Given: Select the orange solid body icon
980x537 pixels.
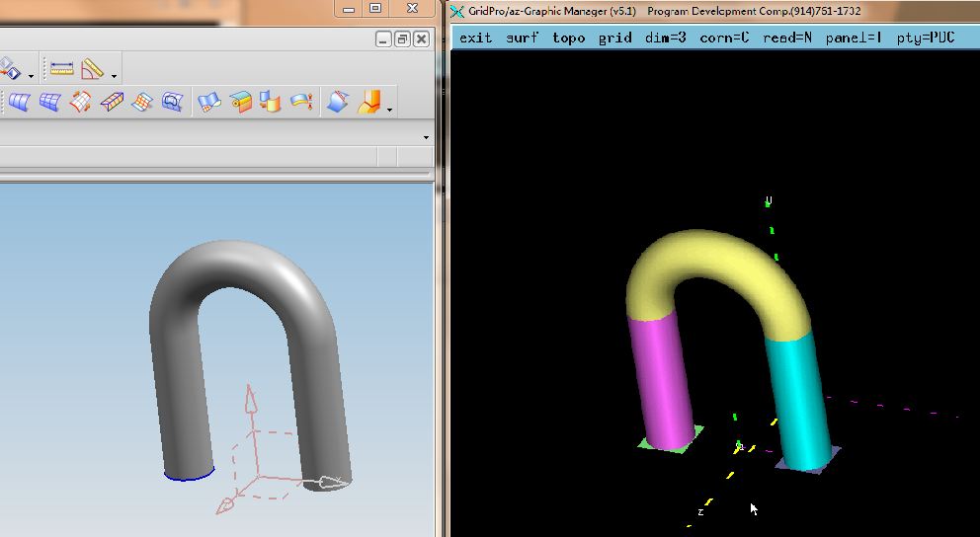Looking at the screenshot, I should click(x=369, y=102).
